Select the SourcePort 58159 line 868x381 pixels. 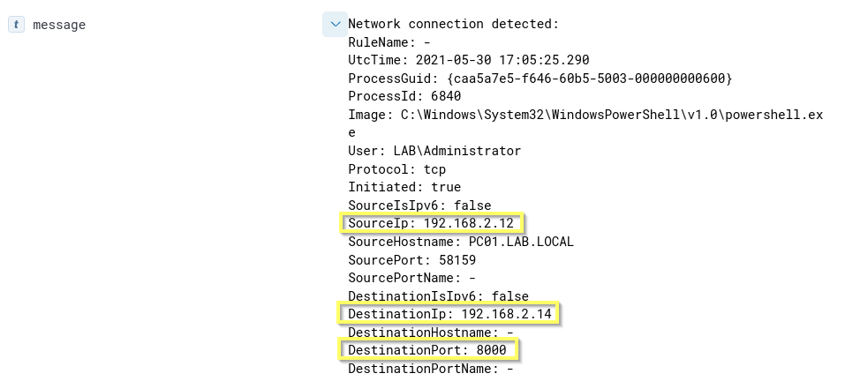tap(411, 260)
